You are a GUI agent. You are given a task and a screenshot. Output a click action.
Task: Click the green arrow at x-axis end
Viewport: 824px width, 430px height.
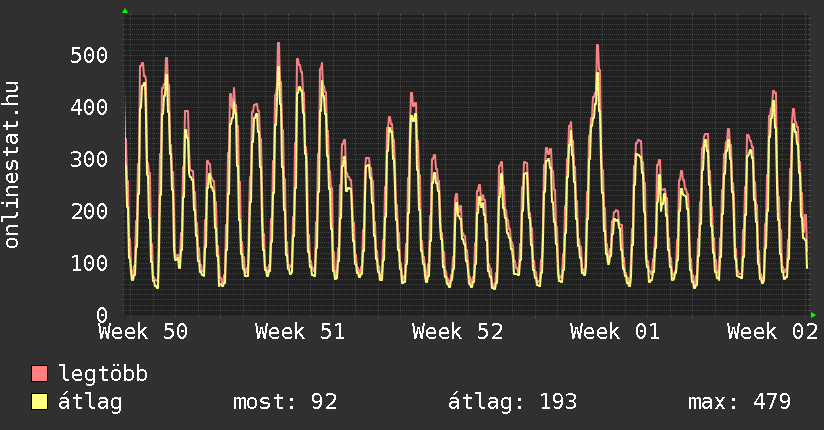tap(814, 314)
